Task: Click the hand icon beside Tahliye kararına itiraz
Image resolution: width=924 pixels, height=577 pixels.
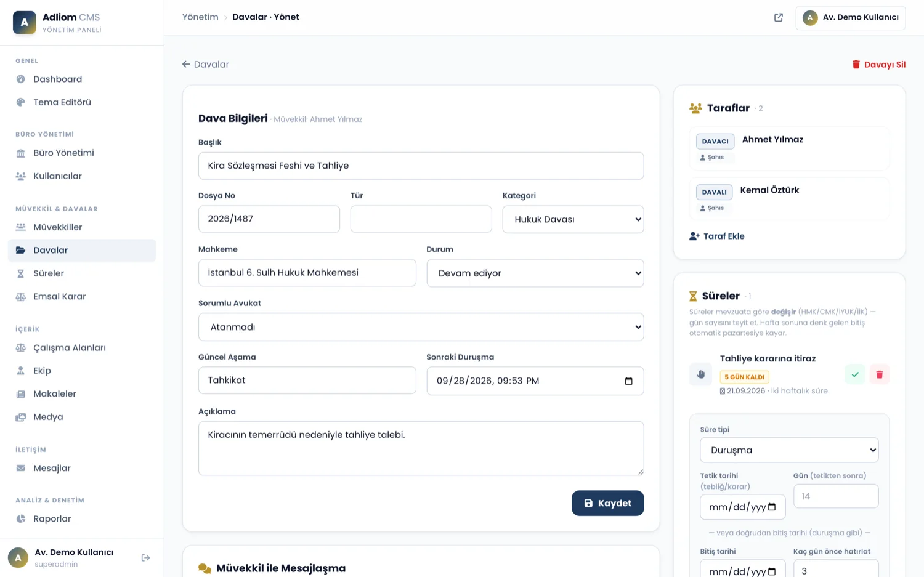Action: click(x=701, y=374)
